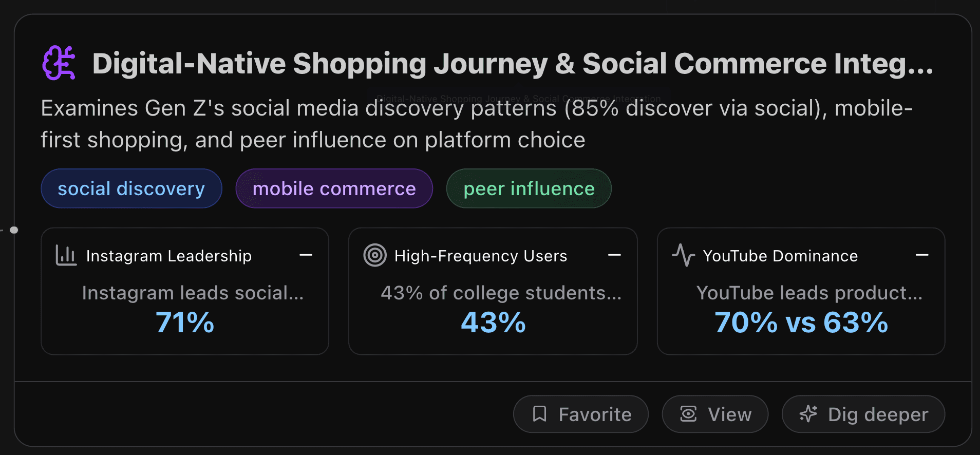Collapse the High-Frequency Users card

(615, 255)
